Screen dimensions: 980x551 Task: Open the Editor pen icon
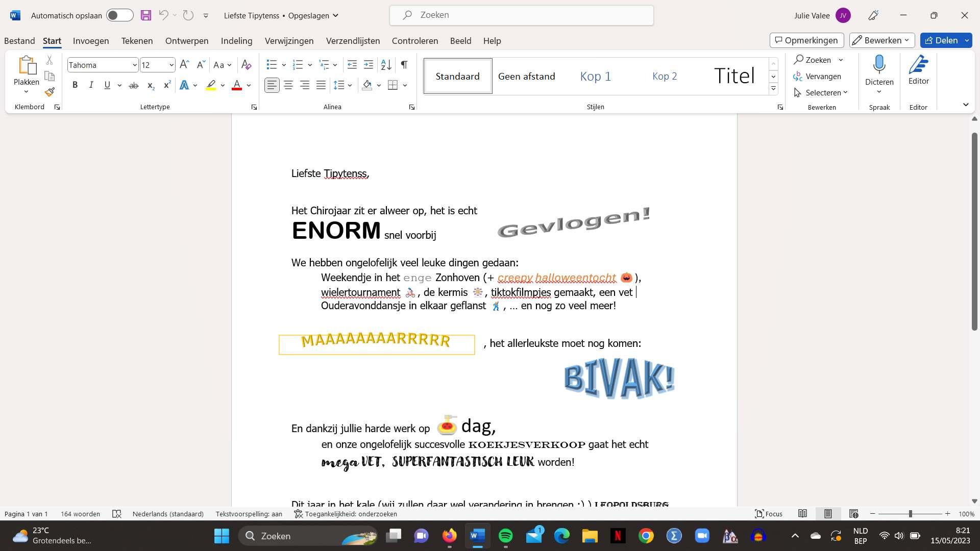click(x=918, y=66)
